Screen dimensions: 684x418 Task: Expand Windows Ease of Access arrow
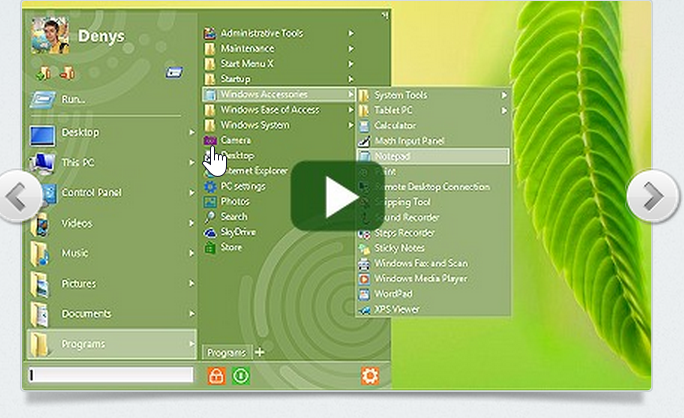[351, 110]
